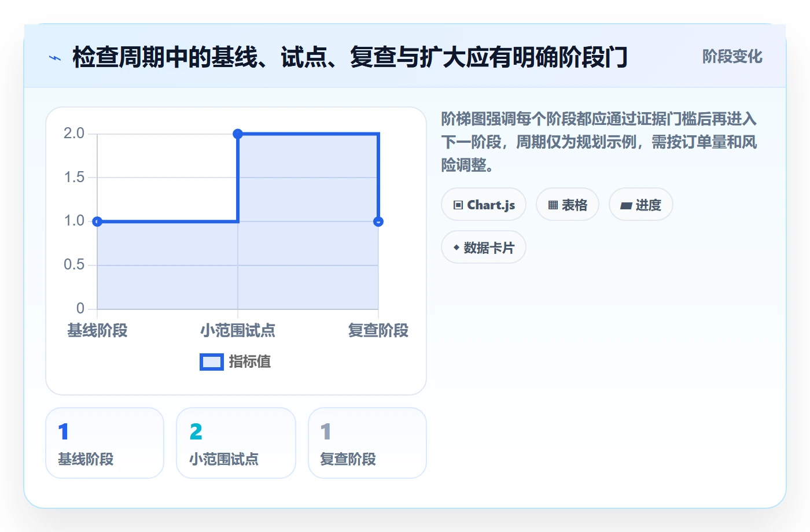This screenshot has height=532, width=810.
Task: Click the heading 检查周期中的基线、试点、复查与扩大应有明确阶段门
Action: coord(350,57)
